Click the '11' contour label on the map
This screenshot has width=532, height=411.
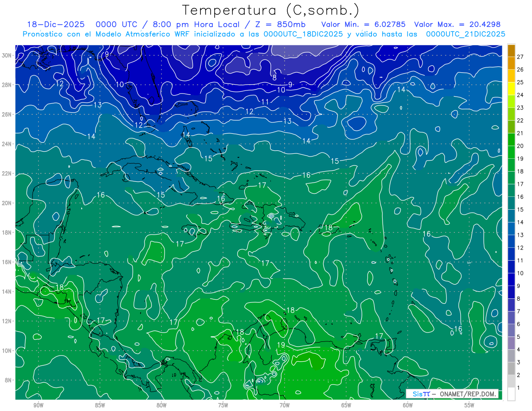[265, 102]
